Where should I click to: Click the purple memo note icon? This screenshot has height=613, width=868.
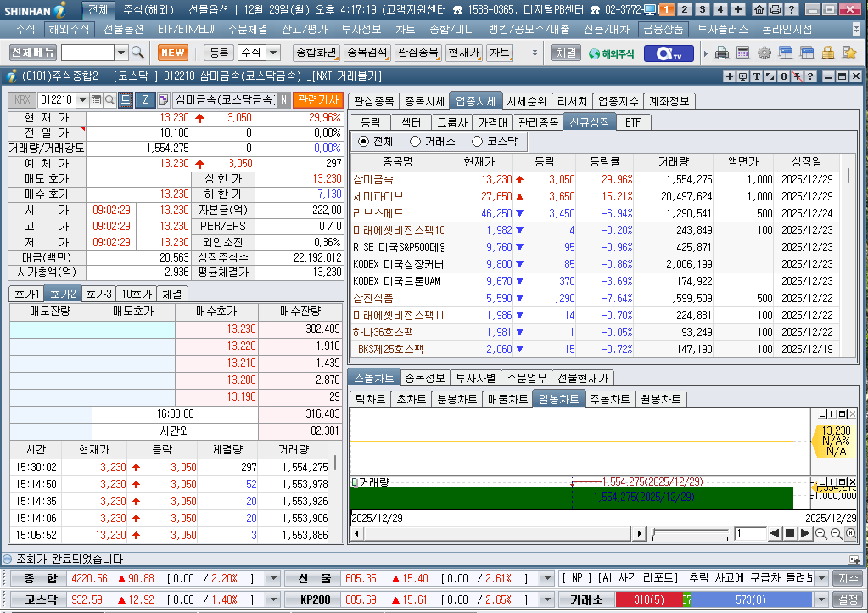tap(163, 99)
